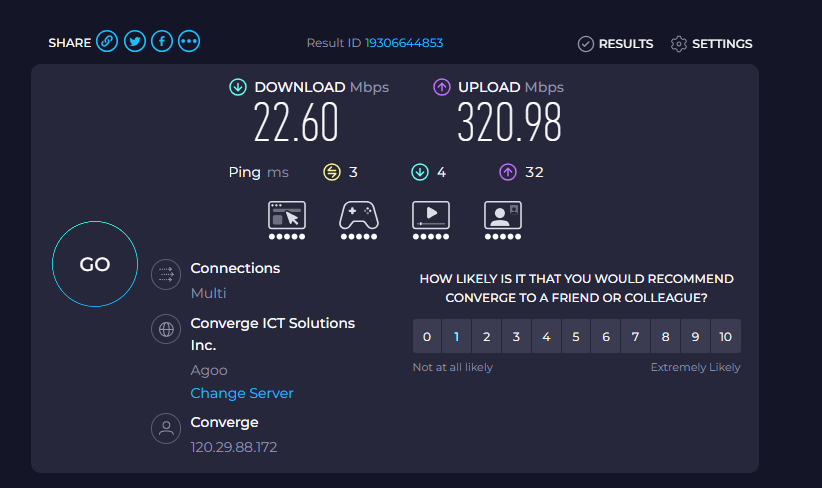Select rating 10 on recommendation scale
This screenshot has height=488, width=822.
[726, 337]
